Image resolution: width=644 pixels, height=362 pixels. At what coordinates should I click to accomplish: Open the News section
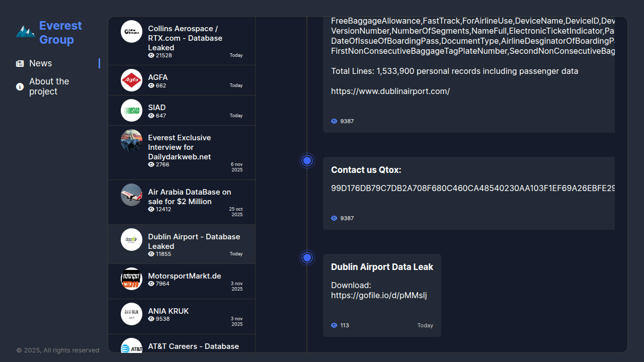(x=40, y=63)
